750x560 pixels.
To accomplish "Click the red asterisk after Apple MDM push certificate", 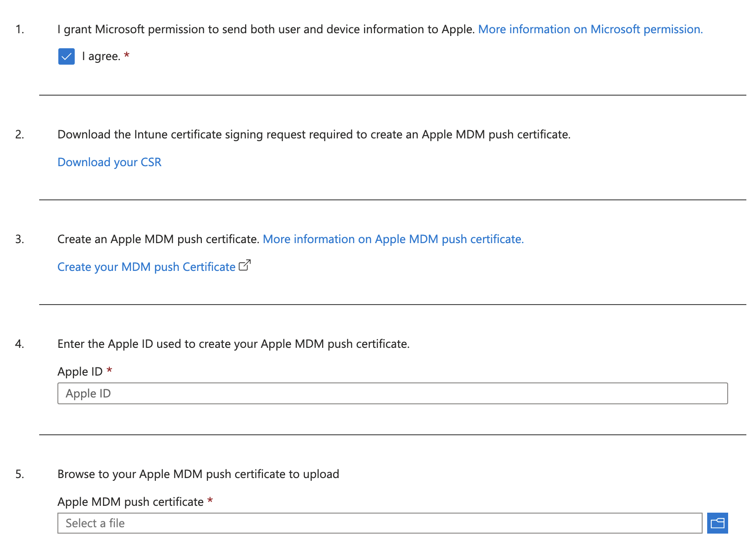I will 210,501.
